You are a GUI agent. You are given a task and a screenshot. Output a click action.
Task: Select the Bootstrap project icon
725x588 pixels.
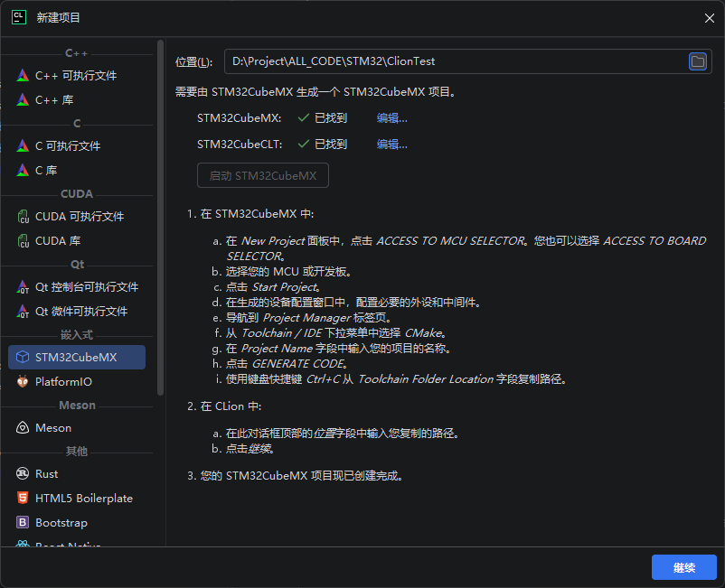point(23,523)
